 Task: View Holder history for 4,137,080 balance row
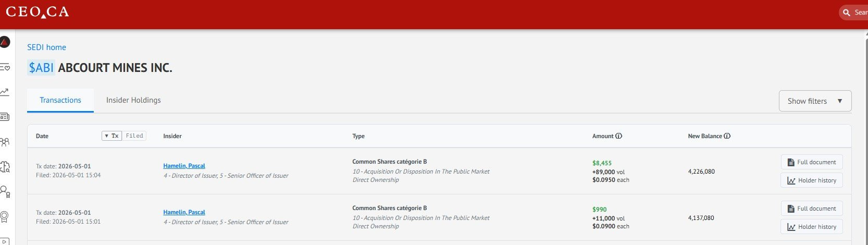pos(812,227)
